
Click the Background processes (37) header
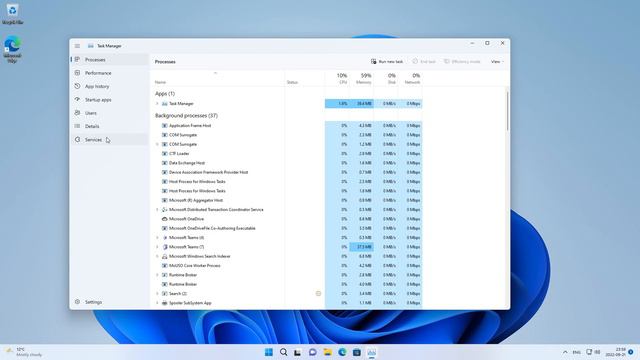[x=186, y=116]
